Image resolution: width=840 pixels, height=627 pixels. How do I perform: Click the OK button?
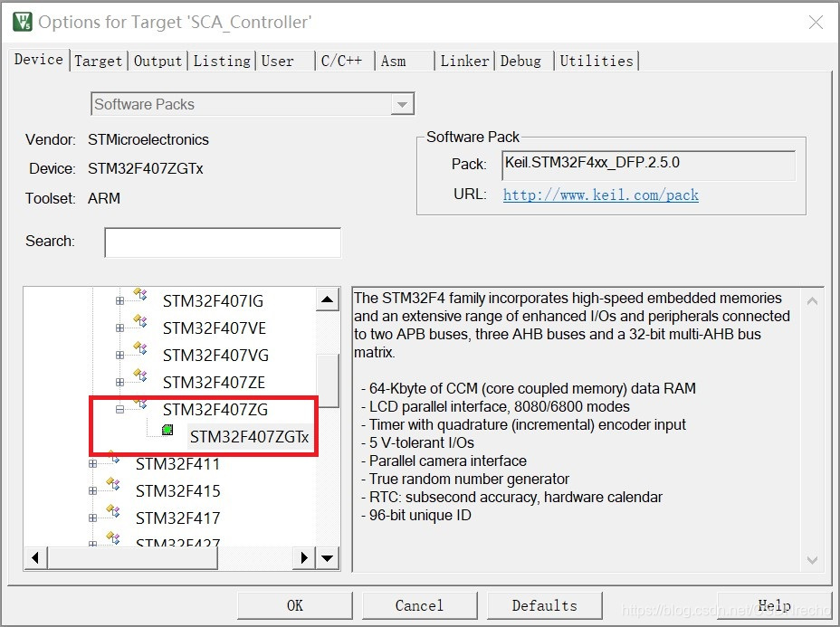[x=295, y=605]
